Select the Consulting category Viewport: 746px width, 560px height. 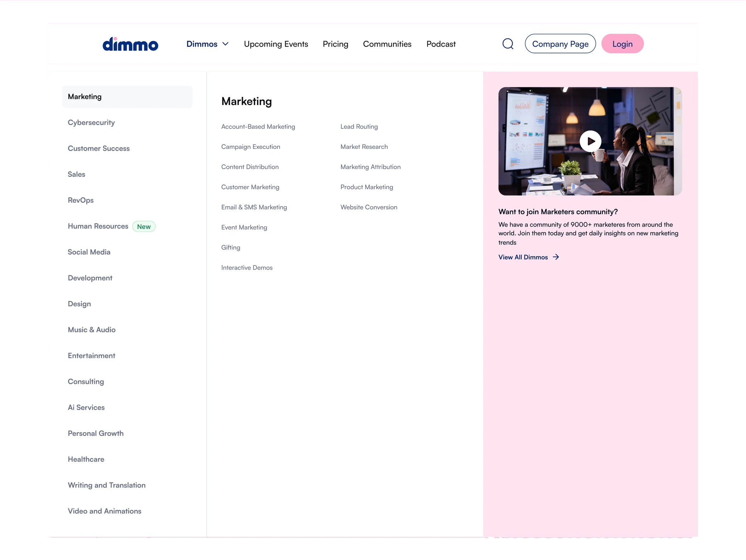point(86,382)
